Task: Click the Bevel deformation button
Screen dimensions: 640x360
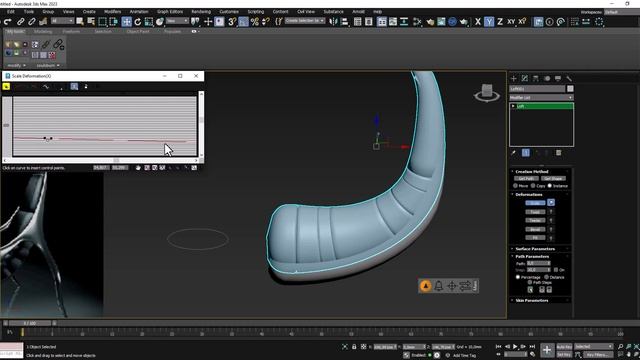Action: [x=535, y=229]
